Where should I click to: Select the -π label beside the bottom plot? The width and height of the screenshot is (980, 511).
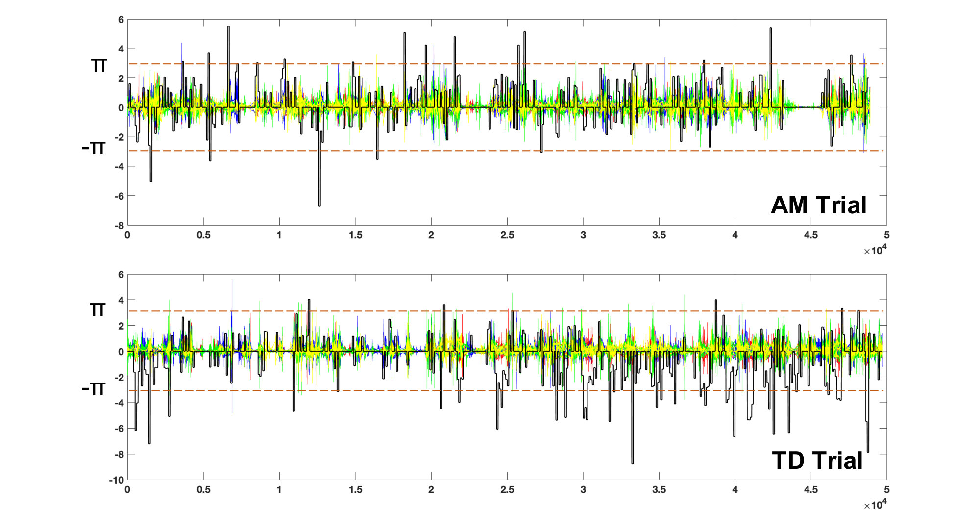click(x=93, y=389)
